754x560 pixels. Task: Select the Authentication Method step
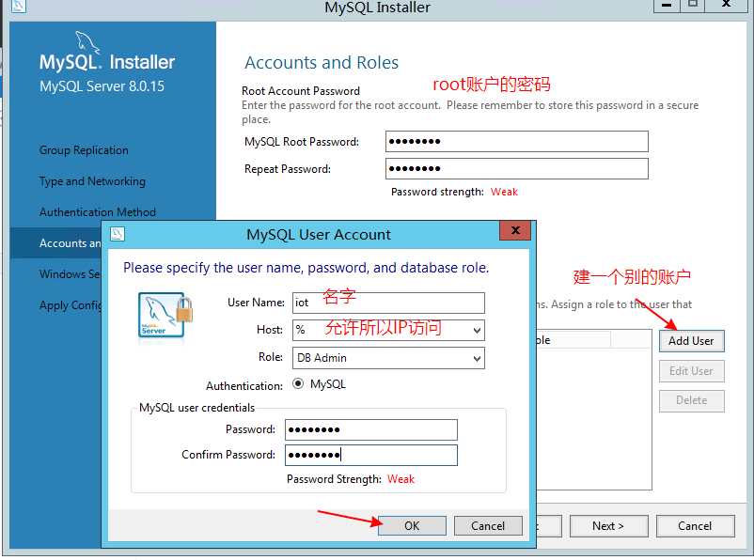pos(98,212)
